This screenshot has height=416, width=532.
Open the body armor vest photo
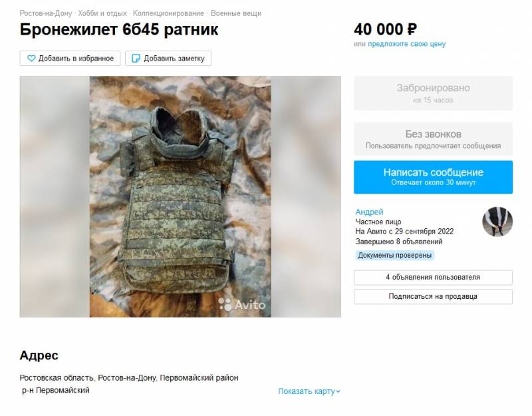pyautogui.click(x=180, y=196)
